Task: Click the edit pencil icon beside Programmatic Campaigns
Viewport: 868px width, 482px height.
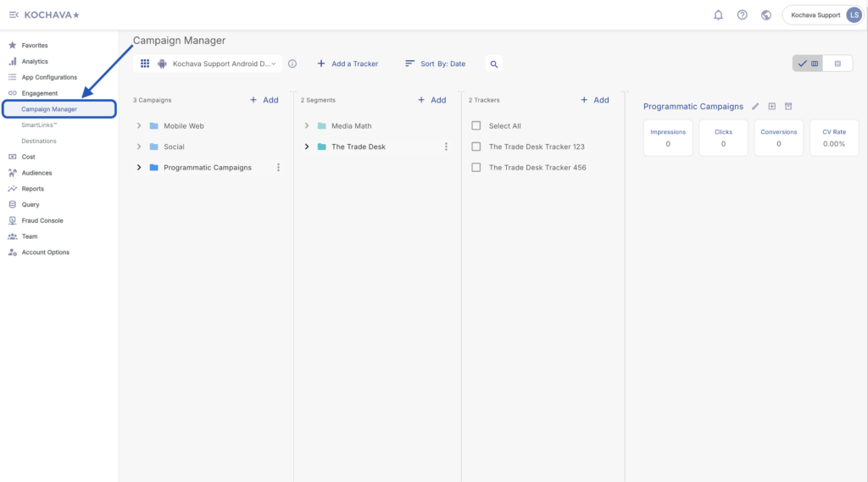Action: pyautogui.click(x=755, y=107)
